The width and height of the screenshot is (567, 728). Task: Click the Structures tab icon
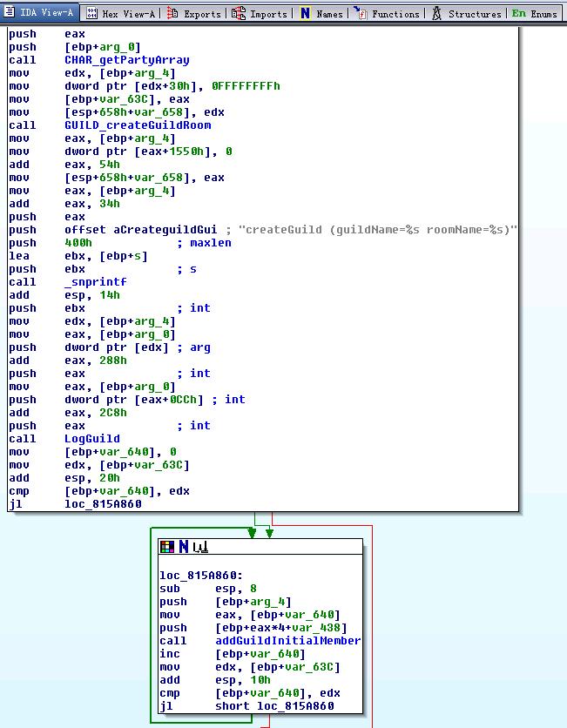point(435,13)
